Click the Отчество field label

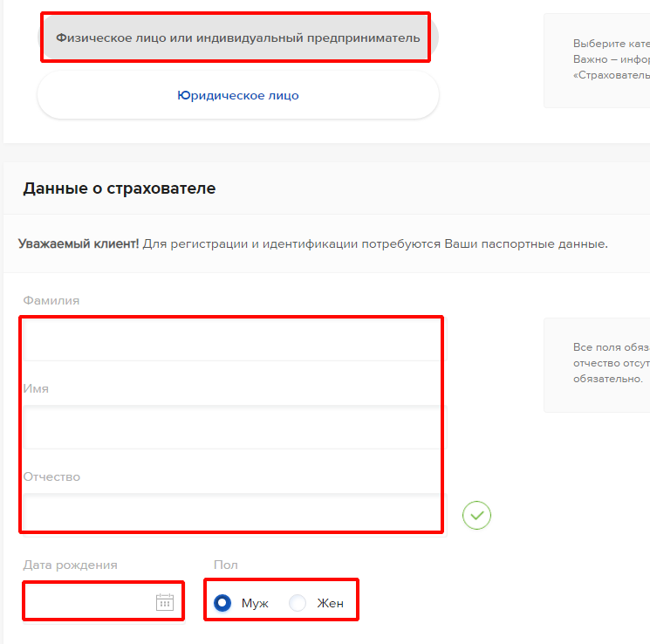click(x=51, y=476)
